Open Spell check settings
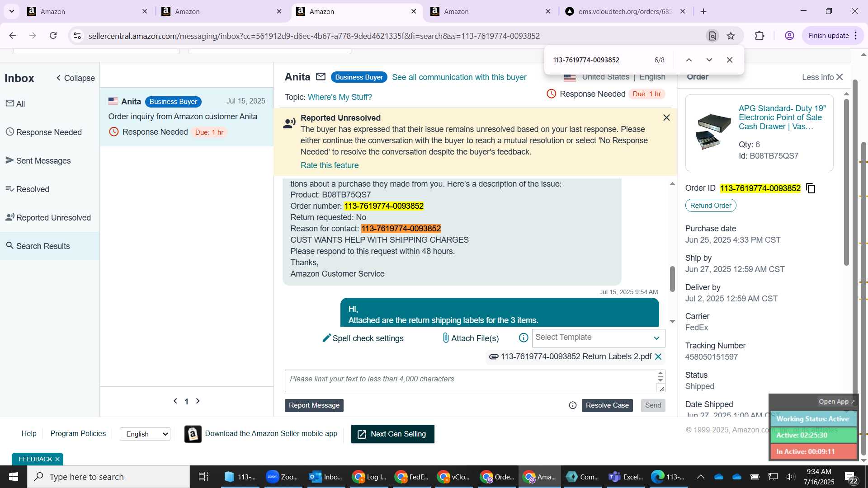Screen dimensions: 868x488 (363, 338)
